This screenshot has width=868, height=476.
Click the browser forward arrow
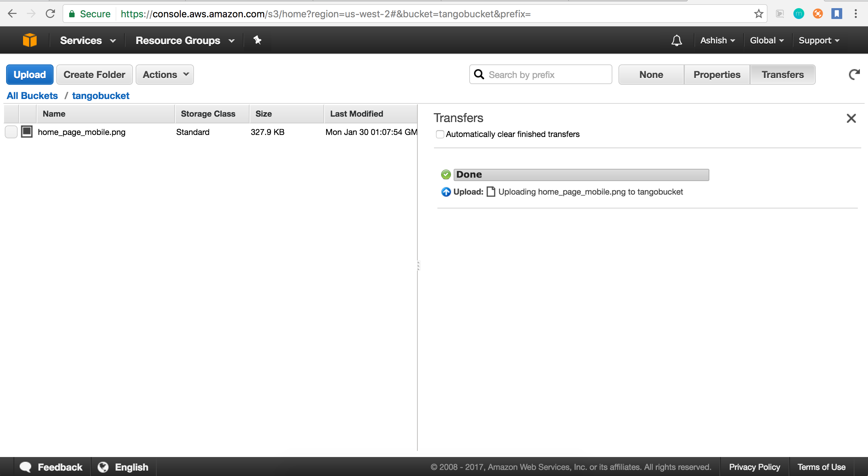(x=31, y=14)
